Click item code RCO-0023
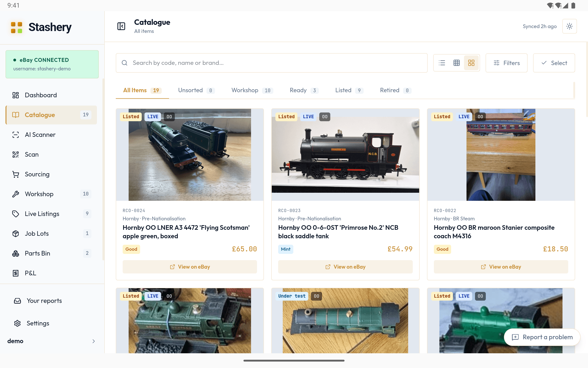Image resolution: width=588 pixels, height=368 pixels. (289, 210)
